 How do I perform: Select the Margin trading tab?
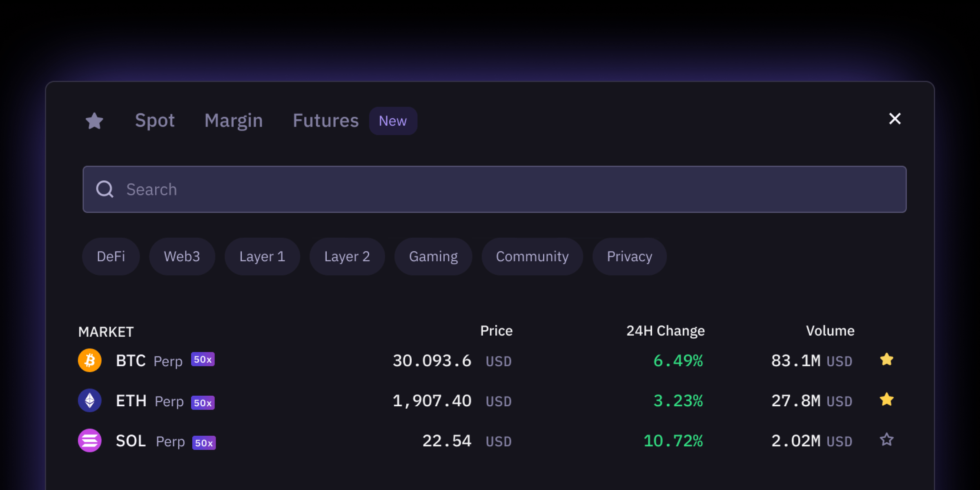tap(233, 120)
